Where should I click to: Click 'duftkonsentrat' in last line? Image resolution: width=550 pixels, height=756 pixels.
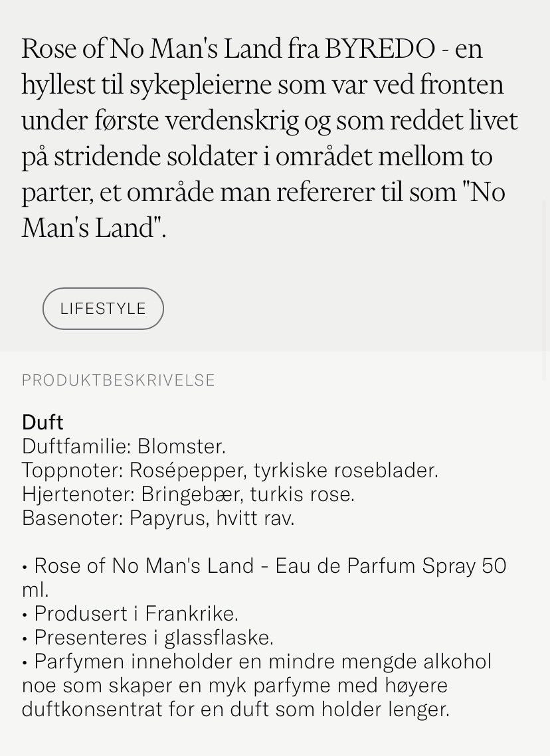point(92,710)
